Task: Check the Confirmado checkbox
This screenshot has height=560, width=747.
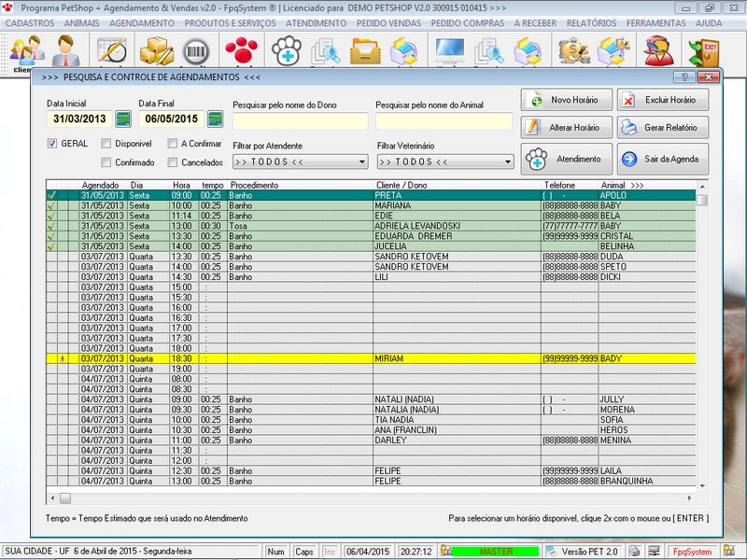Action: coord(106,162)
